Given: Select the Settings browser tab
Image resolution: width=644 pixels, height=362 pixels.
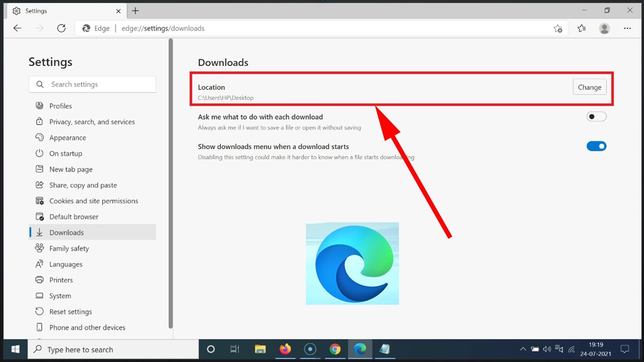Looking at the screenshot, I should click(x=65, y=11).
